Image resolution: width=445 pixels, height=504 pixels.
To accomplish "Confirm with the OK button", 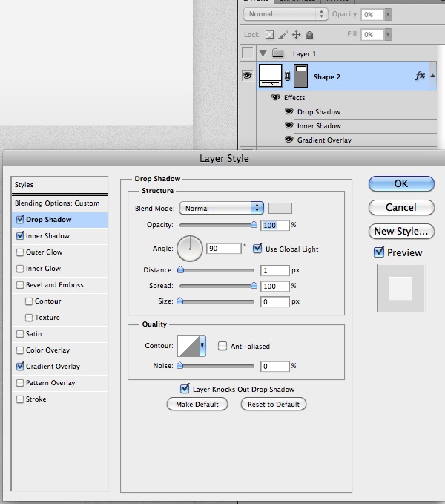I will tap(401, 184).
